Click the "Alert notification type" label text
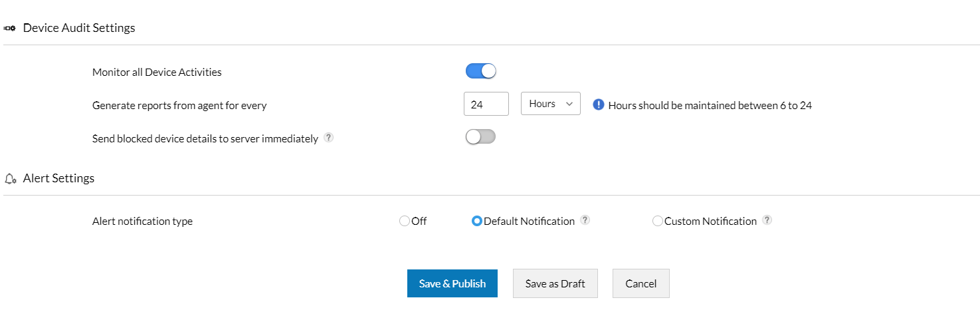 [x=142, y=222]
